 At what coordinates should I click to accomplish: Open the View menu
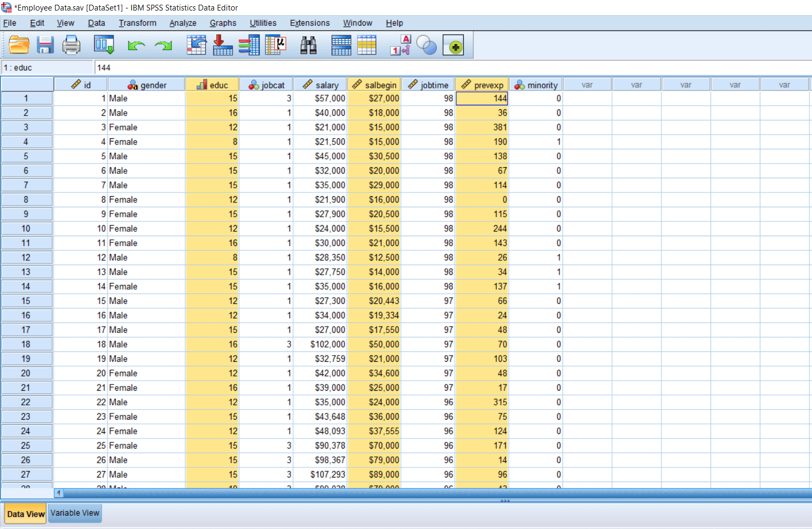pos(66,23)
